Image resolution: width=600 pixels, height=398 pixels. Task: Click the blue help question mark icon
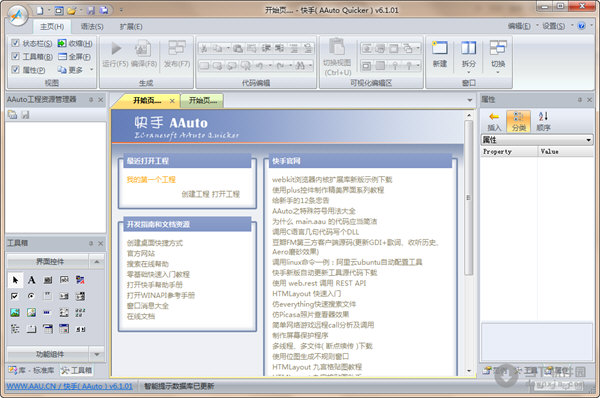(x=582, y=26)
